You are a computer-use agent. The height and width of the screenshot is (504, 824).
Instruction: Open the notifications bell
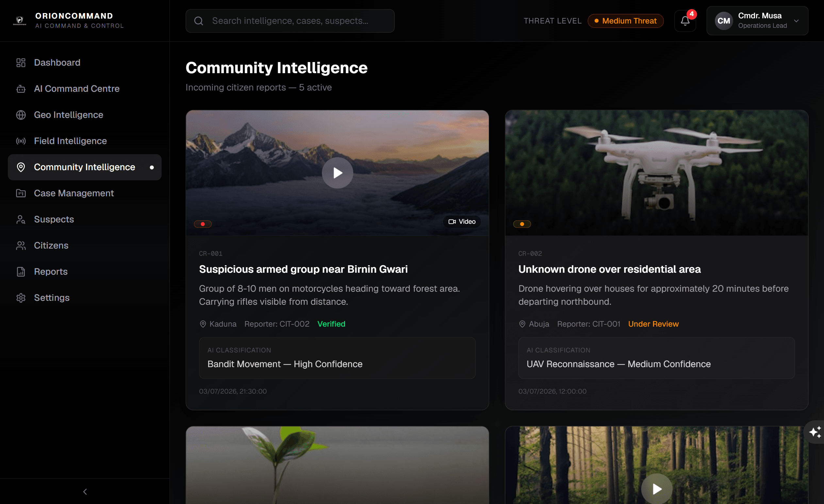coord(685,21)
